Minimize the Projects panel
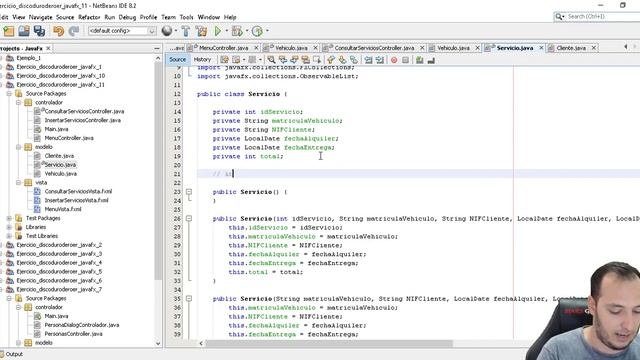The width and height of the screenshot is (640, 360). pos(157,49)
